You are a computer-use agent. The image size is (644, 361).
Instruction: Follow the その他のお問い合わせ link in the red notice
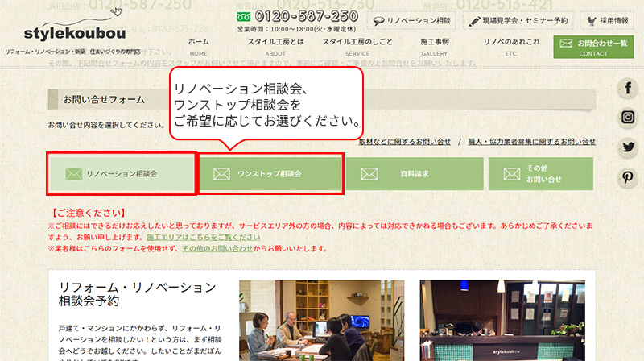(x=217, y=249)
